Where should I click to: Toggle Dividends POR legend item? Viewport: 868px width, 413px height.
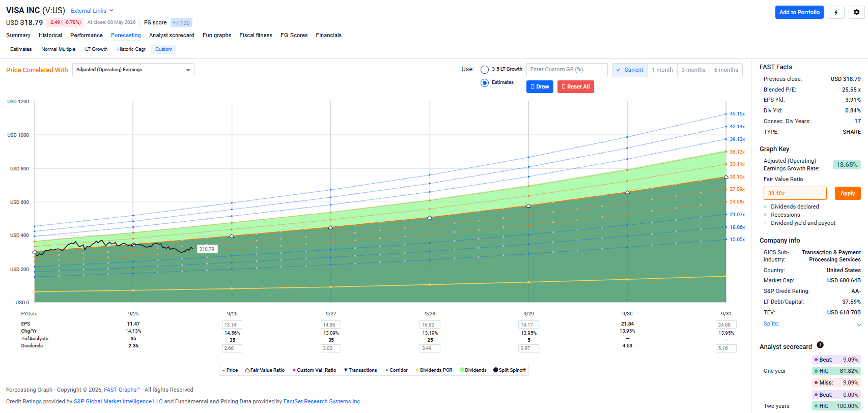[x=434, y=370]
